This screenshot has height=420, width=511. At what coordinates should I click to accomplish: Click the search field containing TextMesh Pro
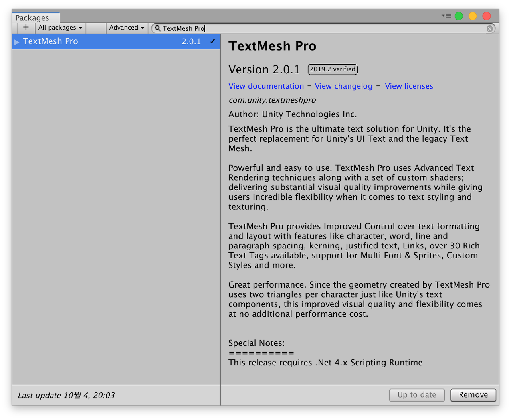point(323,28)
